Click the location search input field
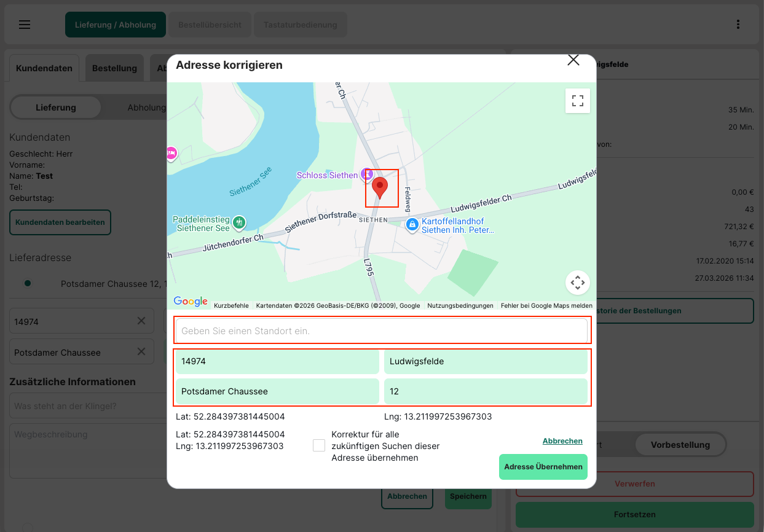The width and height of the screenshot is (764, 532). point(381,331)
